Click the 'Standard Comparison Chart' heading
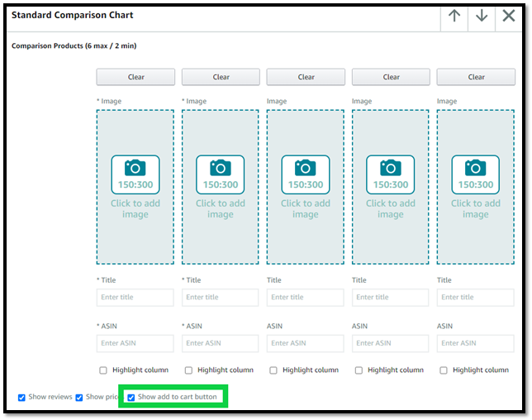The image size is (532, 420). pyautogui.click(x=72, y=15)
